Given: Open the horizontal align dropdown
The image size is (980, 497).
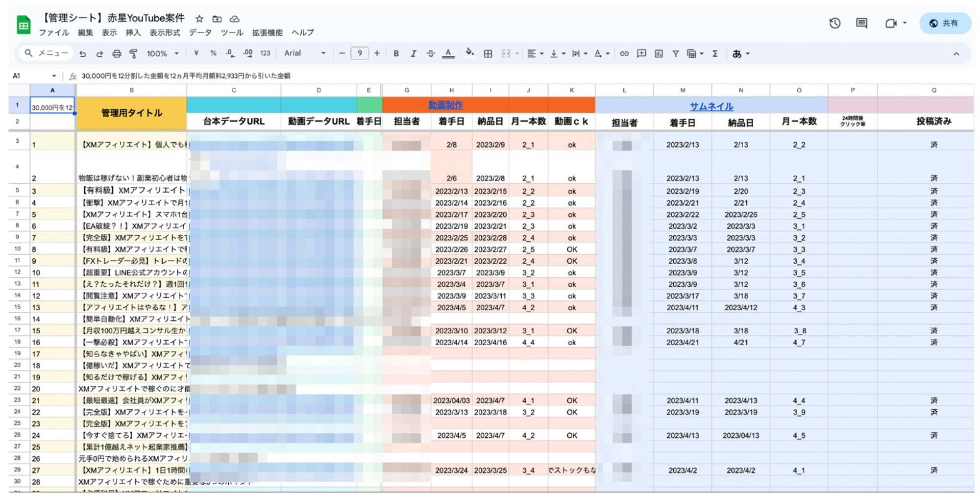Looking at the screenshot, I should [x=535, y=54].
